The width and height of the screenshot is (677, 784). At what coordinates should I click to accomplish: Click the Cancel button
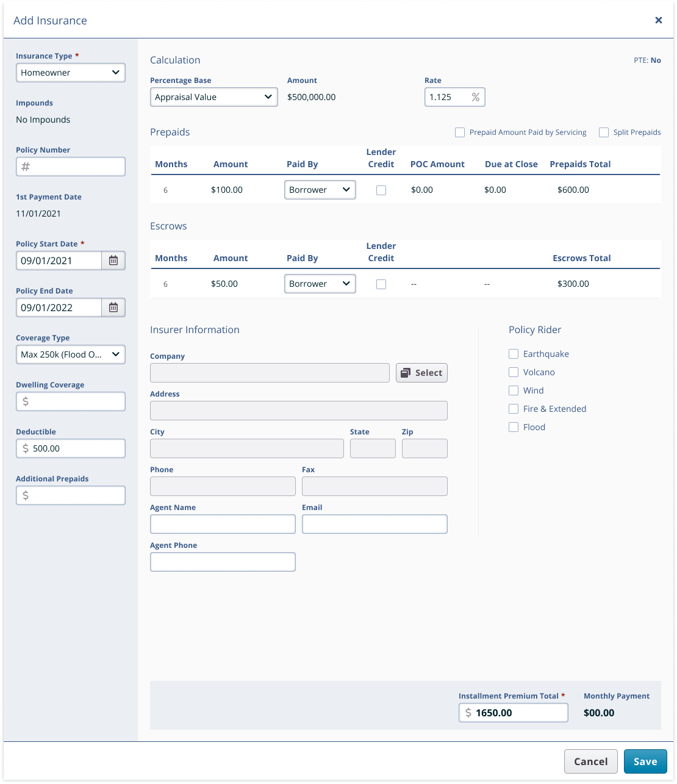pyautogui.click(x=591, y=761)
